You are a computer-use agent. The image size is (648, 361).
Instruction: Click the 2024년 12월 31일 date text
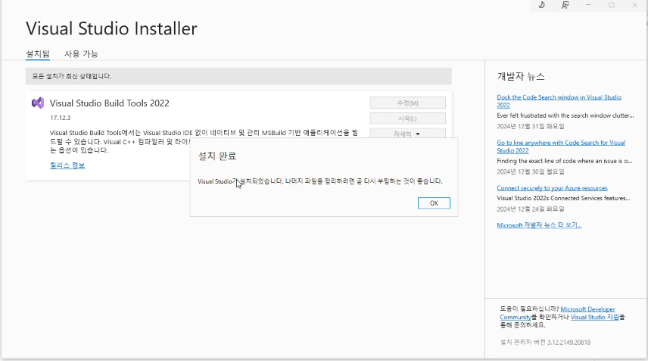pyautogui.click(x=530, y=126)
